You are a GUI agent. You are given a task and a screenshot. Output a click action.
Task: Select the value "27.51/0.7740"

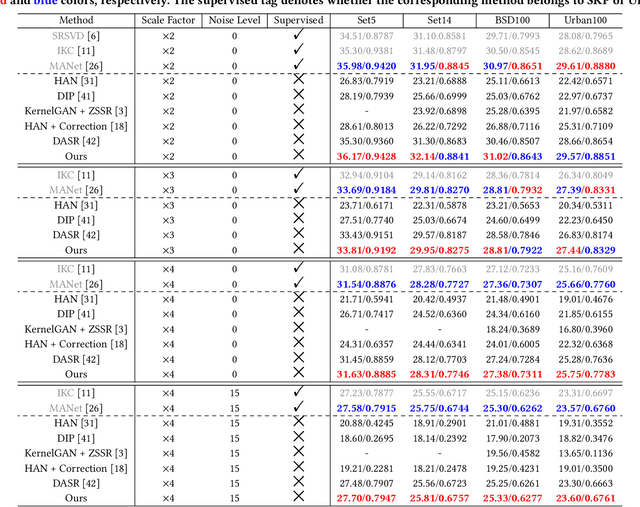click(x=367, y=220)
